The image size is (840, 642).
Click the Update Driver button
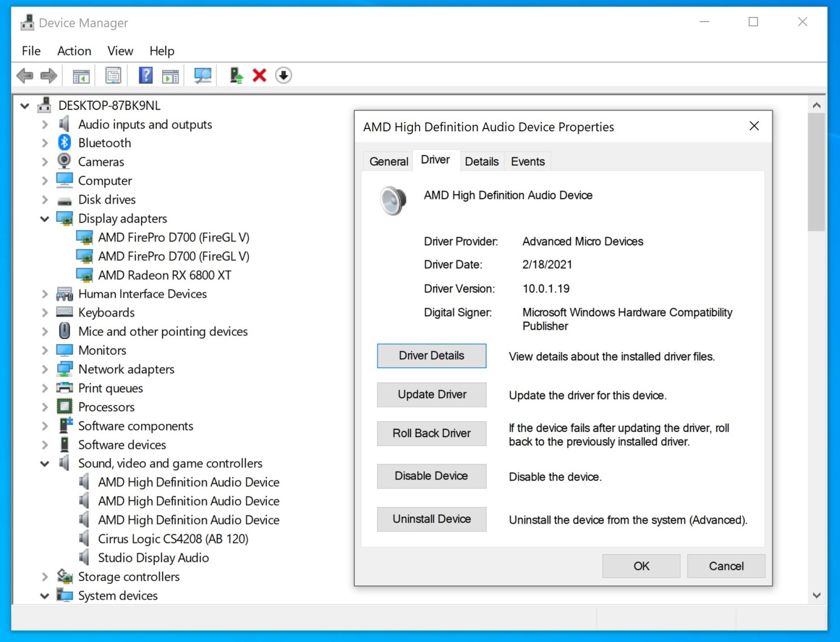432,395
